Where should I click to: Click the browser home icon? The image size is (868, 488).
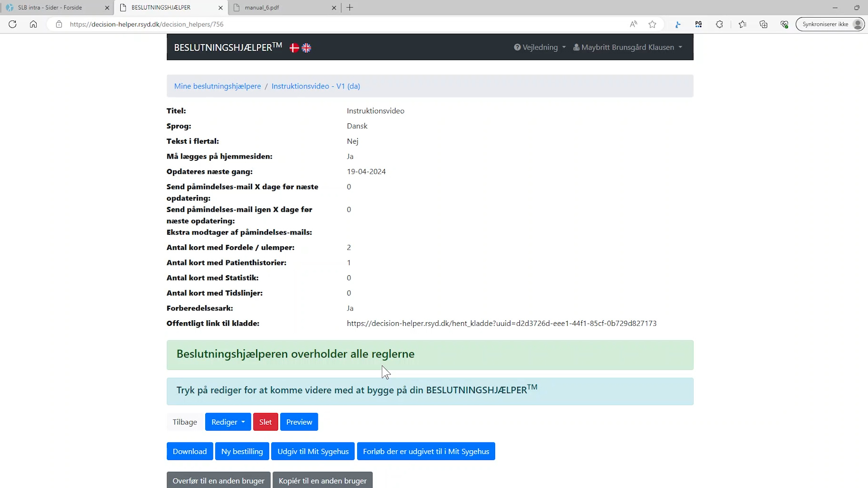pos(33,24)
